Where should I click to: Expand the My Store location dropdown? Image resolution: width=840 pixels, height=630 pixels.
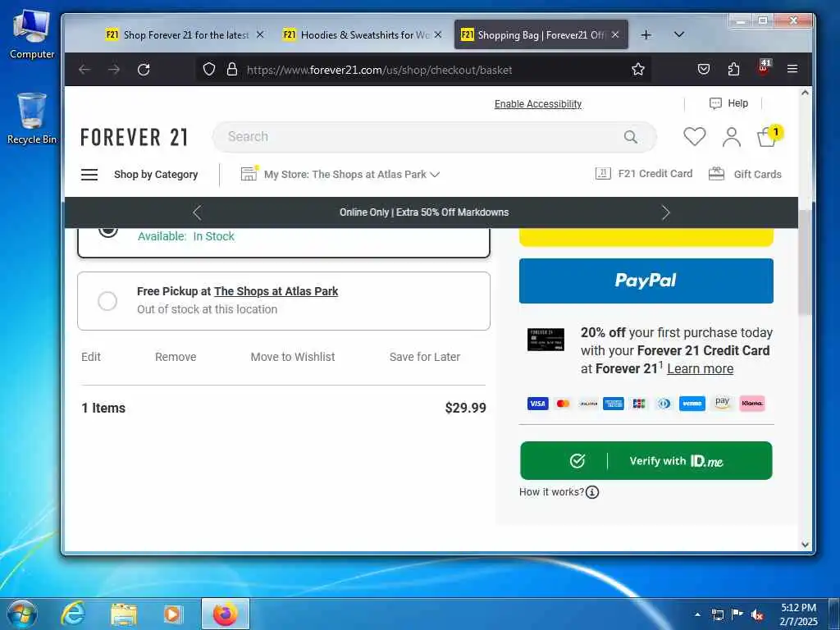click(x=435, y=175)
